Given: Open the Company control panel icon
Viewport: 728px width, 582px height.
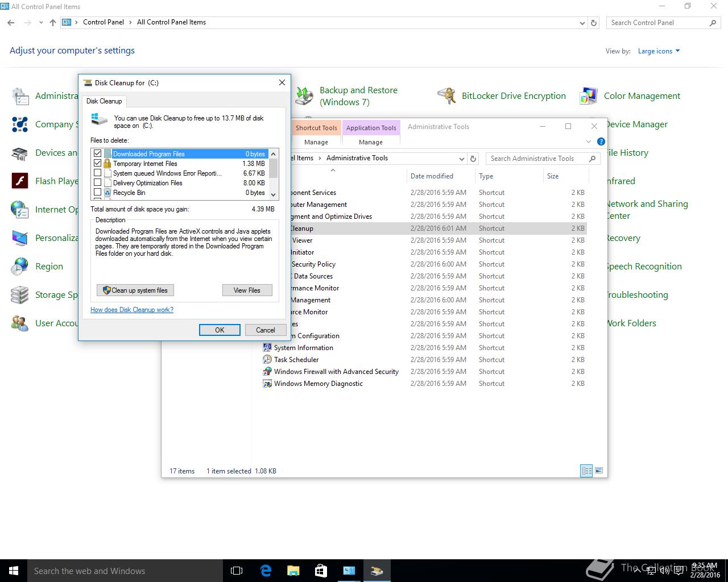Looking at the screenshot, I should [20, 124].
